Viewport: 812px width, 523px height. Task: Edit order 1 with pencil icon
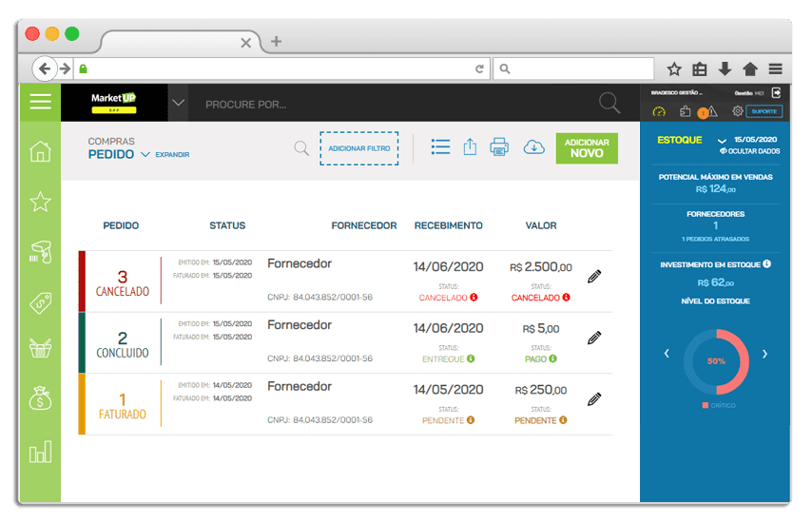[x=594, y=399]
